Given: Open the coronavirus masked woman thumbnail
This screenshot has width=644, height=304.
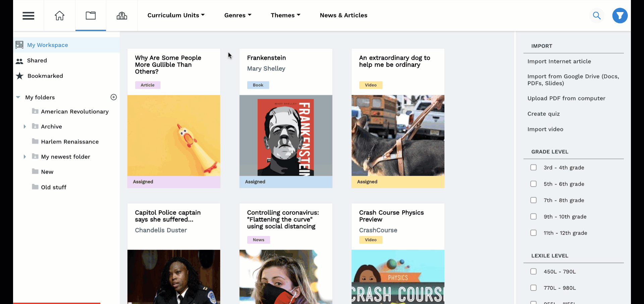Looking at the screenshot, I should point(286,277).
